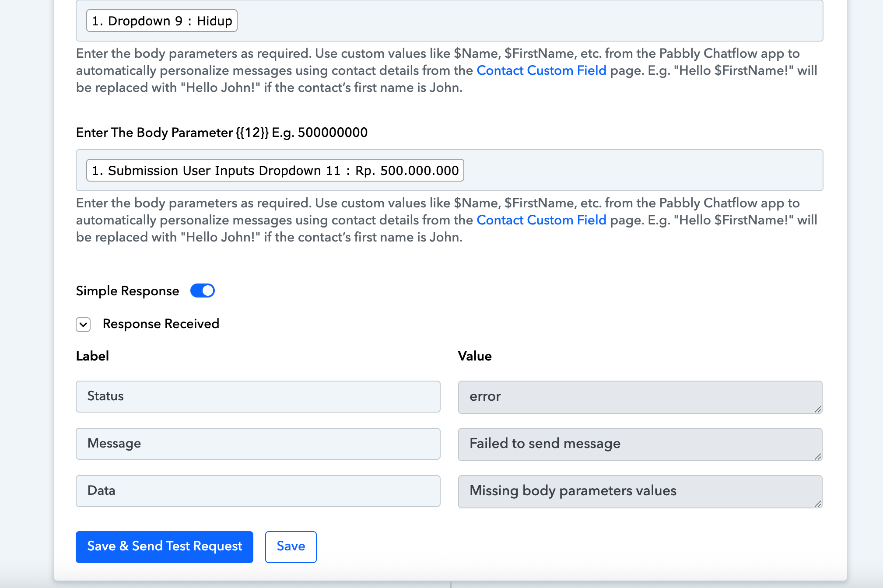Toggle the Simple Response switch
This screenshot has height=588, width=883.
(x=202, y=291)
